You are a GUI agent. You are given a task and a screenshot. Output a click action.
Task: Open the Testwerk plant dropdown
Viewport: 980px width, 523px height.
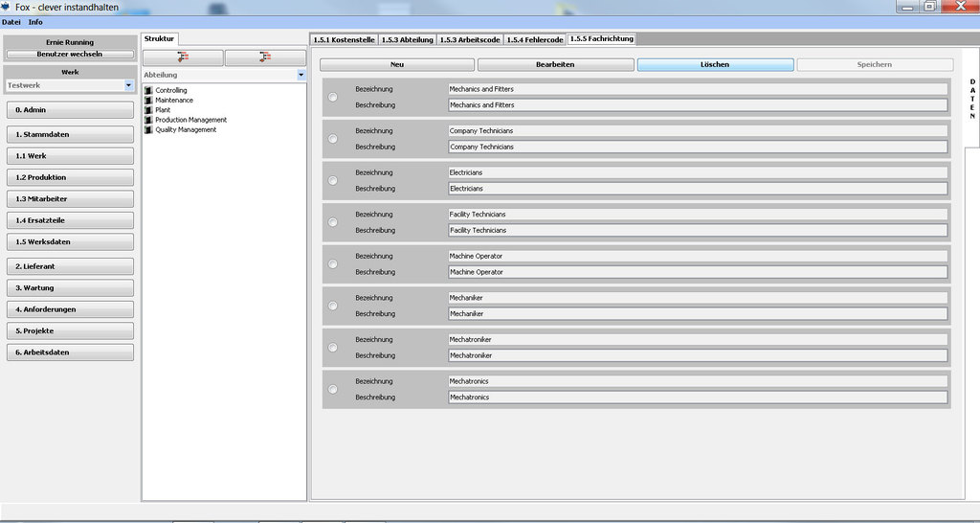point(129,85)
